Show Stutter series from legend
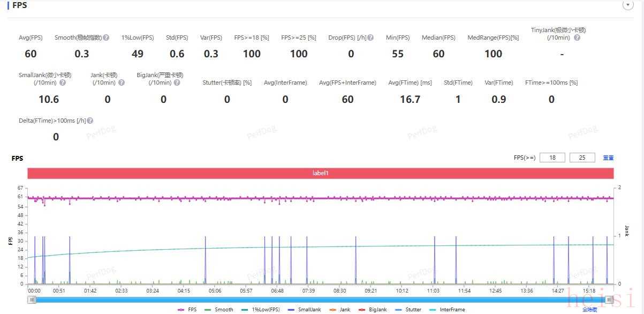 [410, 310]
